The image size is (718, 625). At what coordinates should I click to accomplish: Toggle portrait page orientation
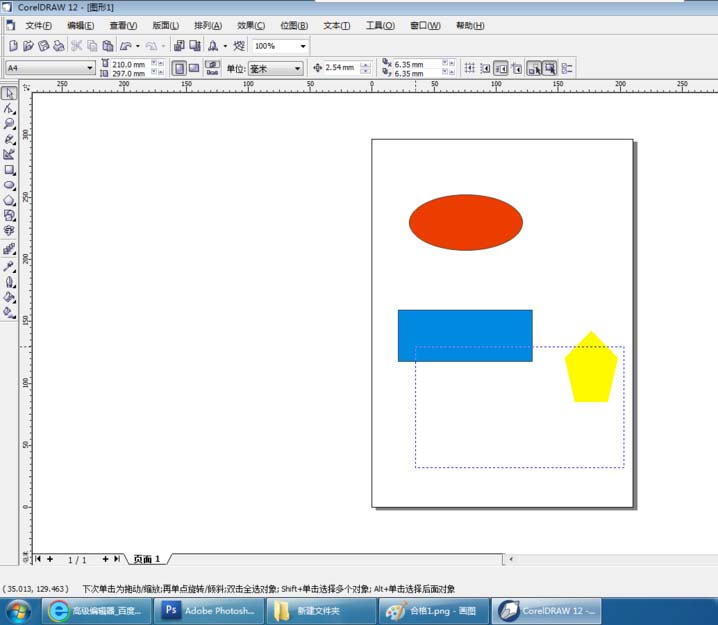coord(178,68)
